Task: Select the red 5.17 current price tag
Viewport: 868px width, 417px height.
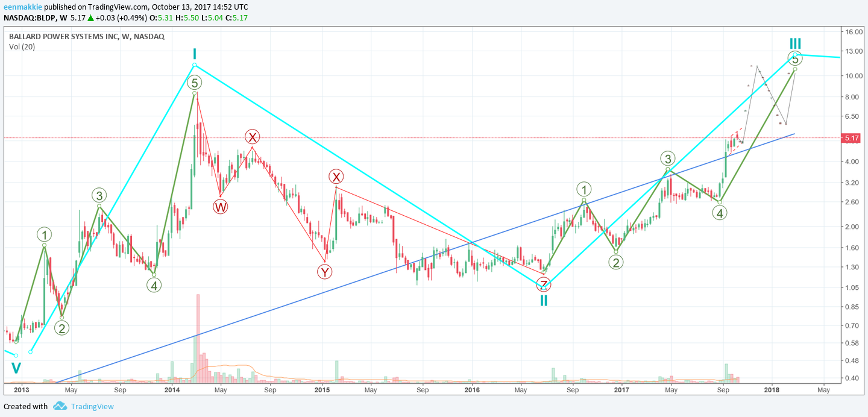Action: [x=851, y=138]
